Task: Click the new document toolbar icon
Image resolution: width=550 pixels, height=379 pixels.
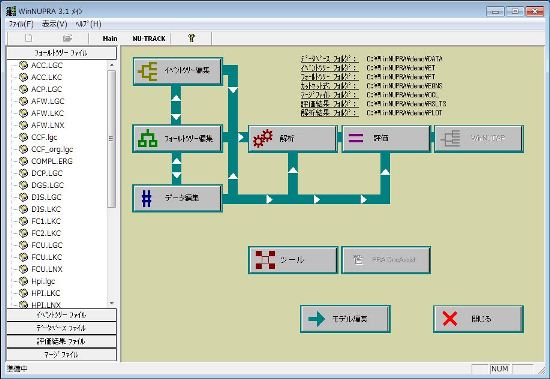Action: (29, 38)
